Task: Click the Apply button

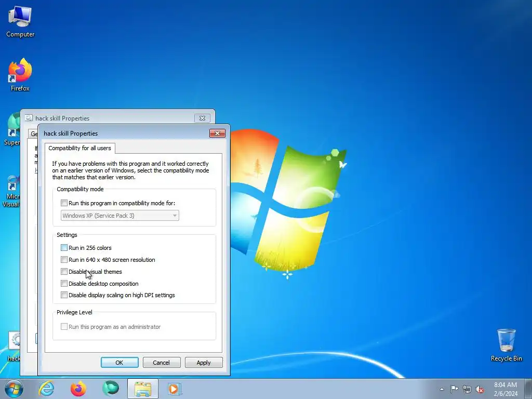Action: pyautogui.click(x=204, y=362)
